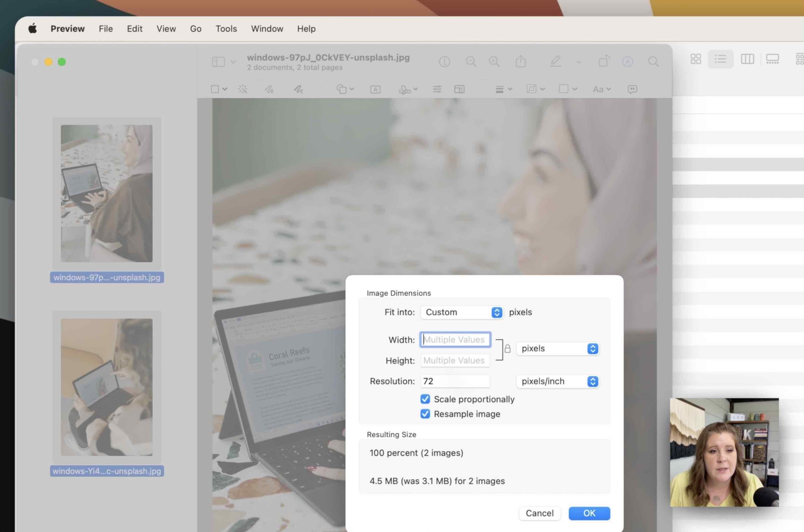Click the OK button
Image resolution: width=804 pixels, height=532 pixels.
coord(589,513)
